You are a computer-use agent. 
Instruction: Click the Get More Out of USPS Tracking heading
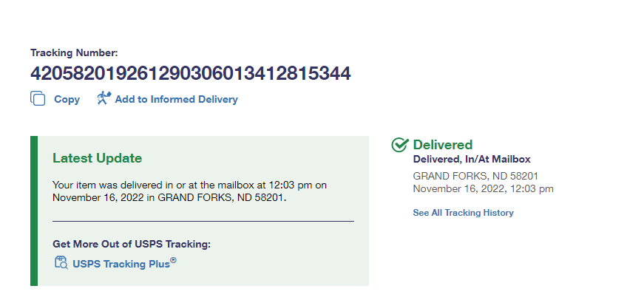(132, 244)
